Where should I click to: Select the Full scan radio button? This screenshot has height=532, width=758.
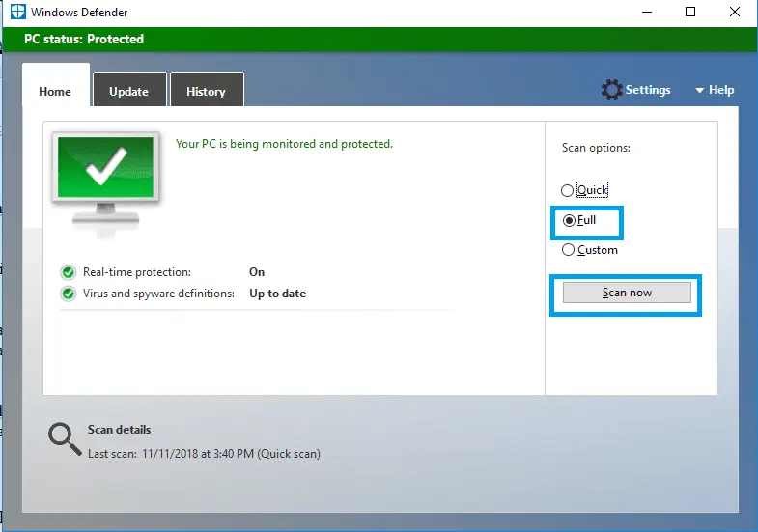coord(569,221)
